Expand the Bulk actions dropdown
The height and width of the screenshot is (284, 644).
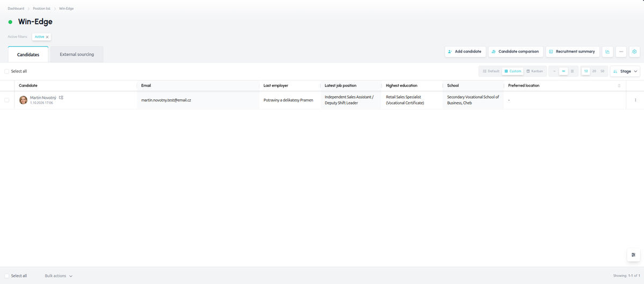click(x=58, y=275)
